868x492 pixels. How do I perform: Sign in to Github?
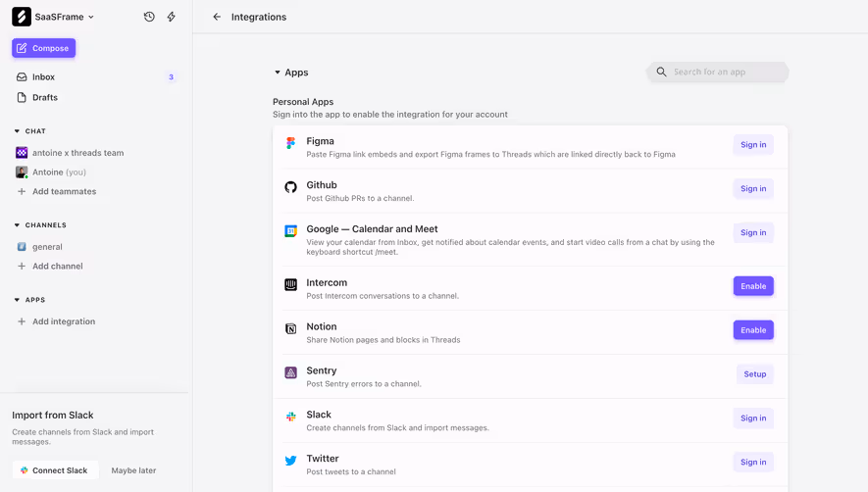pos(753,189)
